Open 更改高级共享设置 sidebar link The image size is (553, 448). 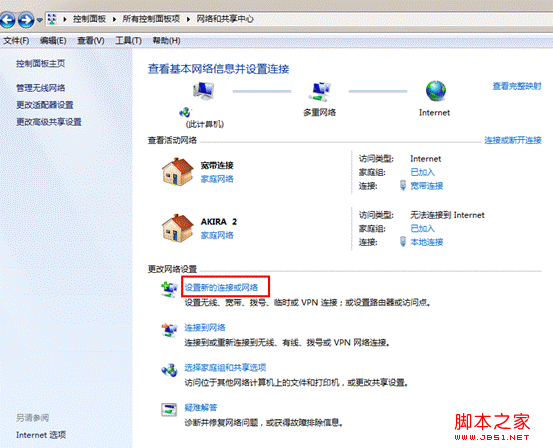click(x=49, y=122)
